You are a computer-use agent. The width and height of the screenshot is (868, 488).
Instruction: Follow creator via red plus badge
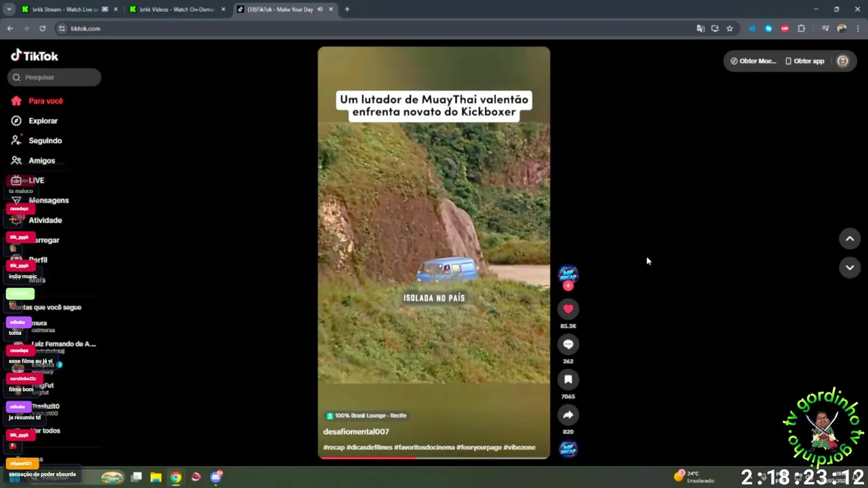tap(568, 286)
